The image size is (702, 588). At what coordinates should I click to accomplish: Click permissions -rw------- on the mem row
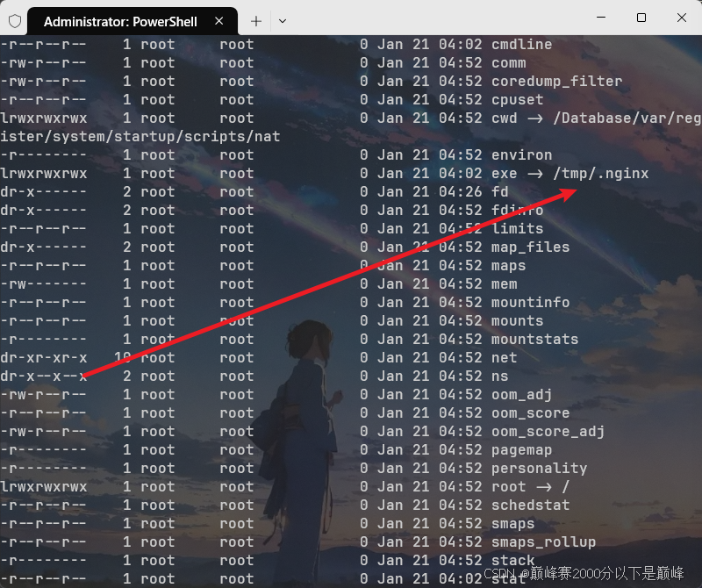[43, 284]
